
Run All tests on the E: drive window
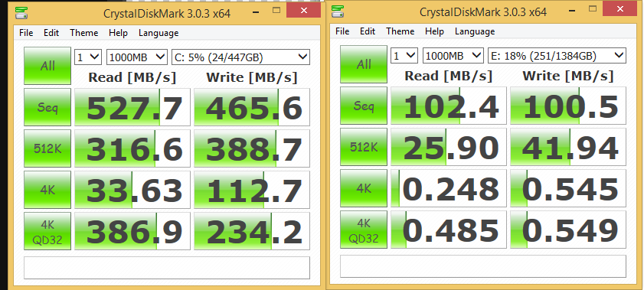(x=364, y=64)
